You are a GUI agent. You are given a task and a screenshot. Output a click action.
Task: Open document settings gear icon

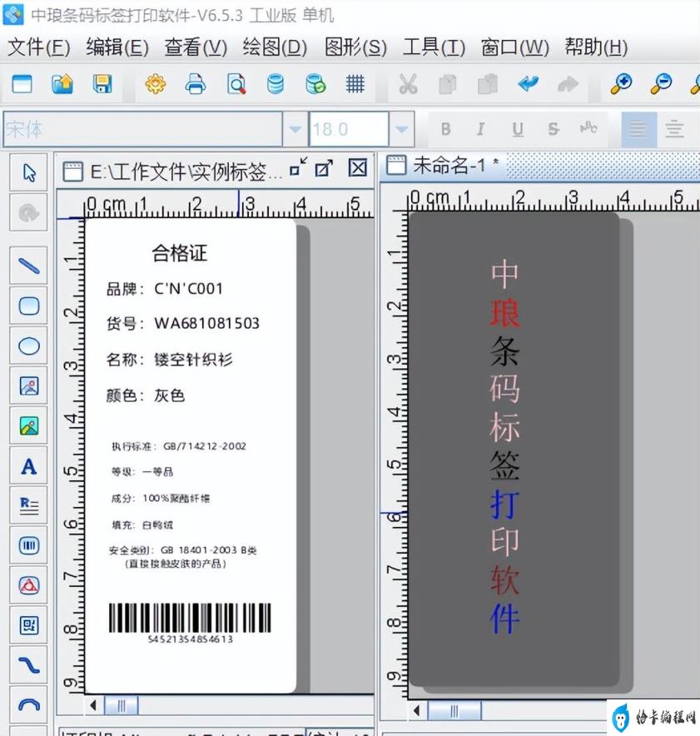click(156, 84)
